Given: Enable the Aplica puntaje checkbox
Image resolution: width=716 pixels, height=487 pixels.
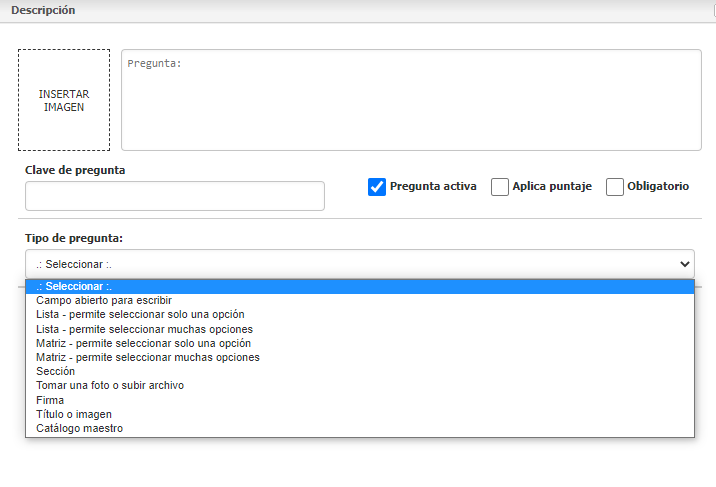Looking at the screenshot, I should click(500, 187).
